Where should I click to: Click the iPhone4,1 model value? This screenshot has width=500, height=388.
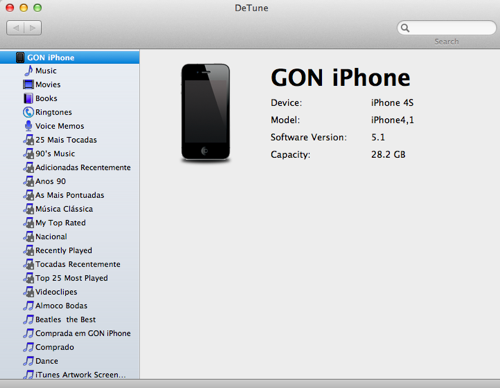click(392, 120)
